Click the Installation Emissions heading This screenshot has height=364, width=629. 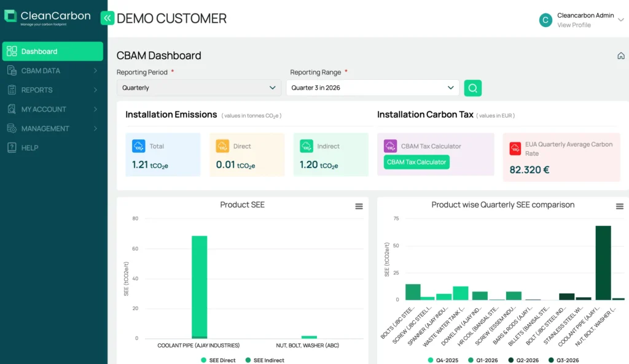coord(171,115)
